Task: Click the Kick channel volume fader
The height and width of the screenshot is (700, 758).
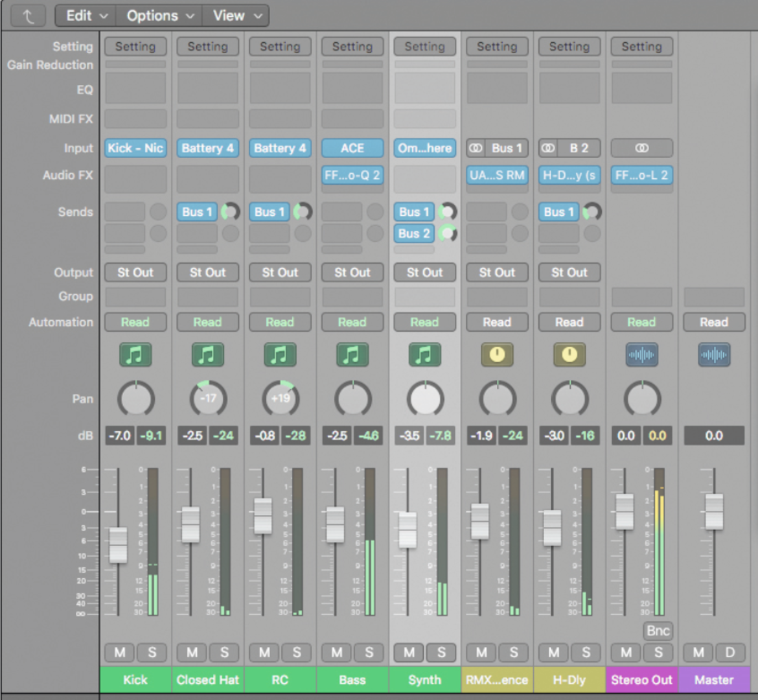Action: pyautogui.click(x=119, y=545)
